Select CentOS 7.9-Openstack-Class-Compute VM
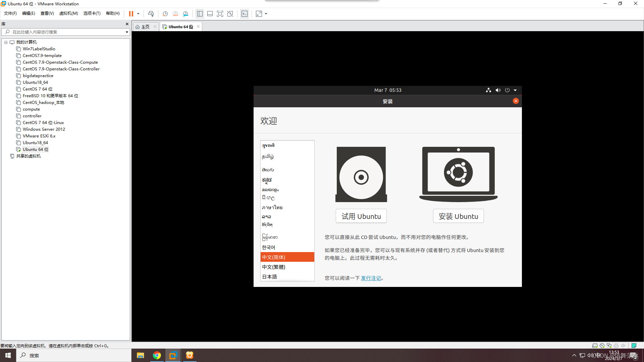The image size is (644, 362). point(60,62)
